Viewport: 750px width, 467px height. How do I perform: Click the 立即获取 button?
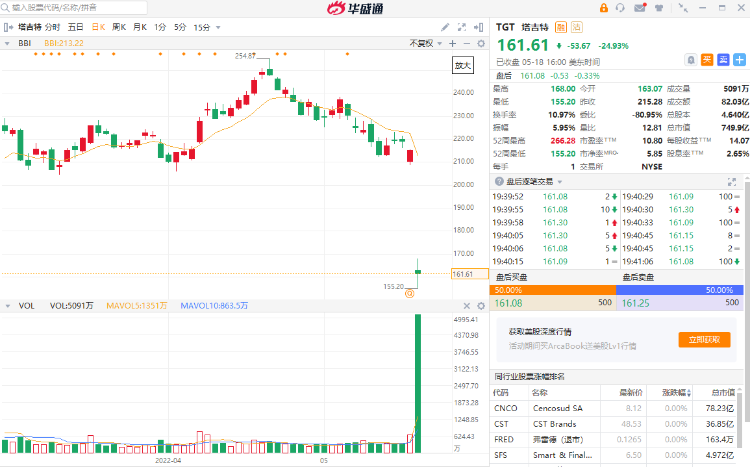(x=704, y=339)
